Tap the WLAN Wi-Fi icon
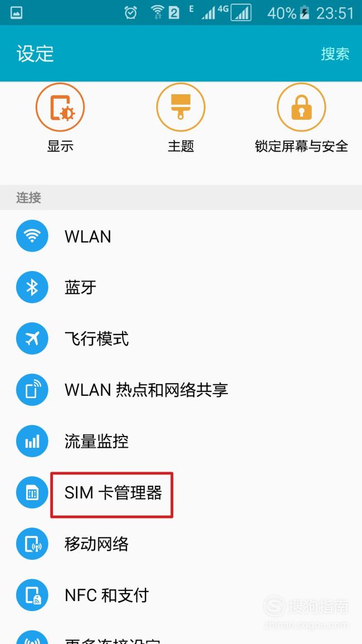This screenshot has width=362, height=644. pyautogui.click(x=32, y=236)
